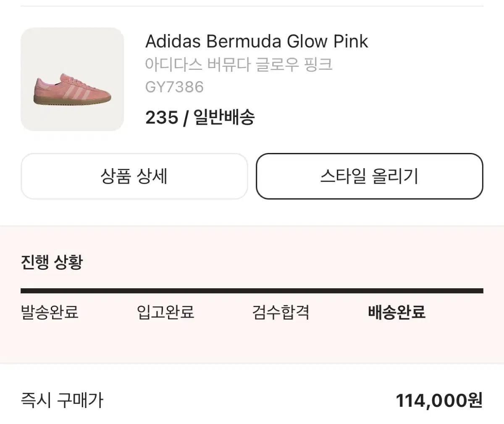Viewport: 504px width, 424px height.
Task: Open the Adidas Bermuda Glow Pink title
Action: [257, 41]
